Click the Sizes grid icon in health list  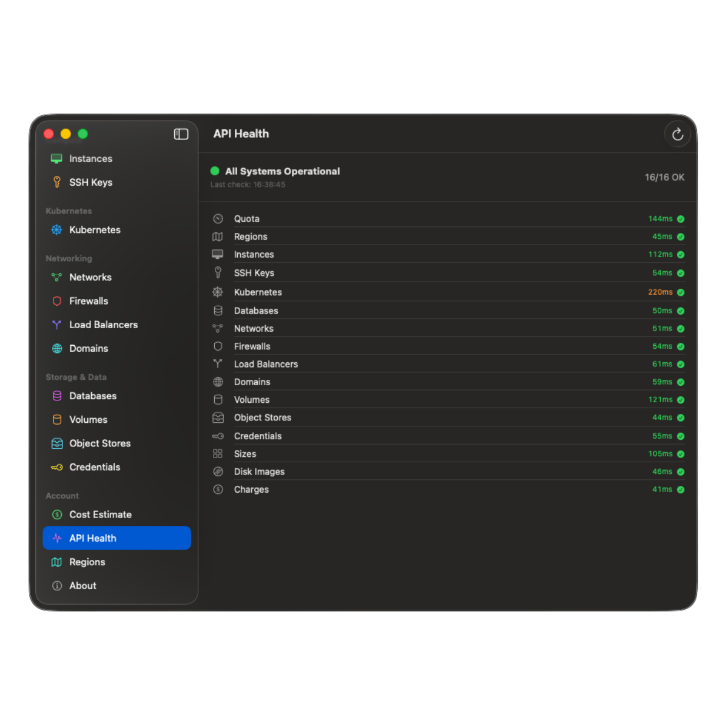pyautogui.click(x=218, y=454)
